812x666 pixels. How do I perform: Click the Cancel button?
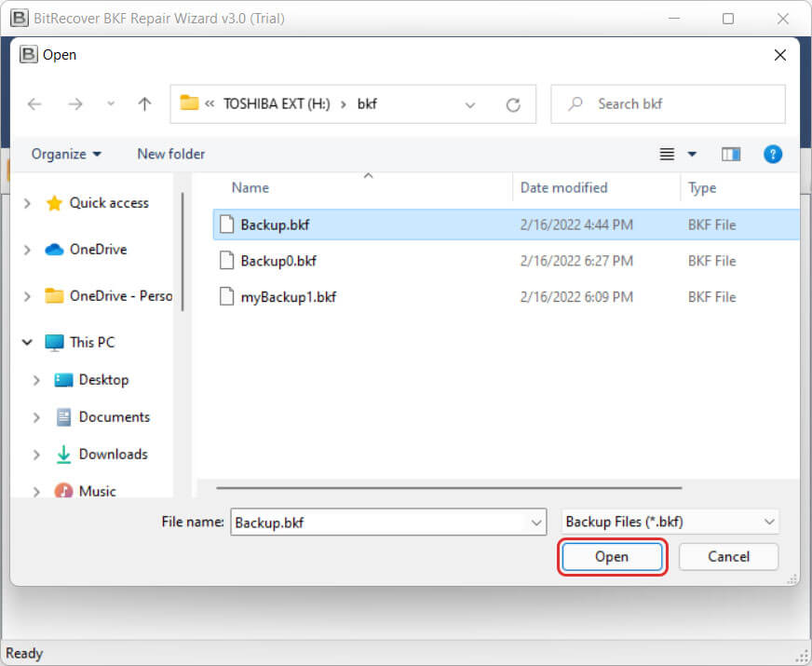pyautogui.click(x=728, y=557)
